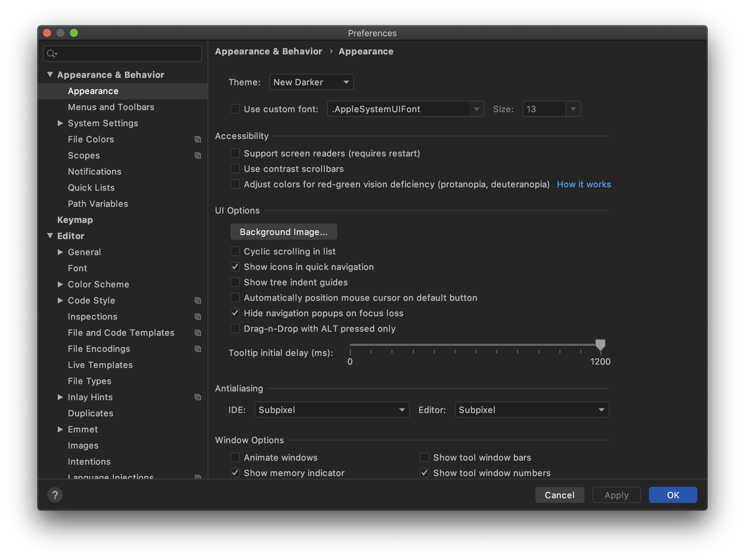The height and width of the screenshot is (560, 745).
Task: Click the project-level icon beside Code Style
Action: [x=198, y=300]
